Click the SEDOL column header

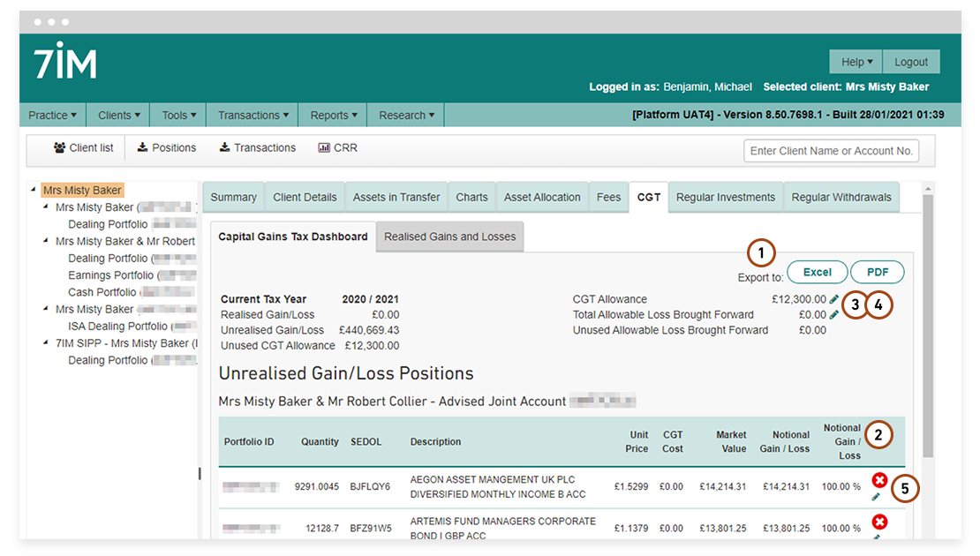click(366, 441)
